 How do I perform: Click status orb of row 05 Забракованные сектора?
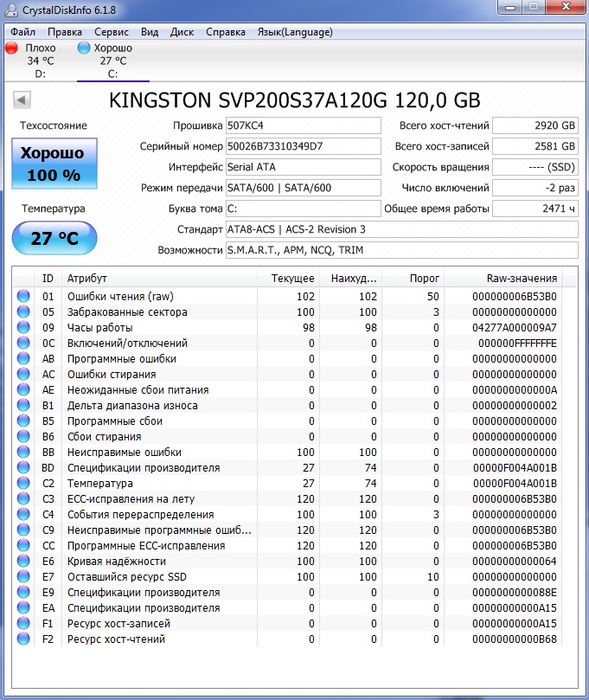point(23,311)
